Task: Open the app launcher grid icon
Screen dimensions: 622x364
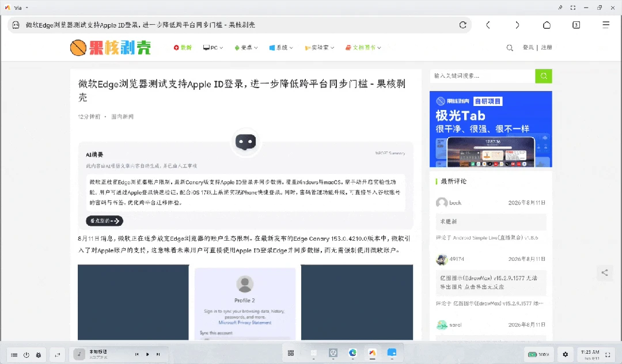Action: 291,353
